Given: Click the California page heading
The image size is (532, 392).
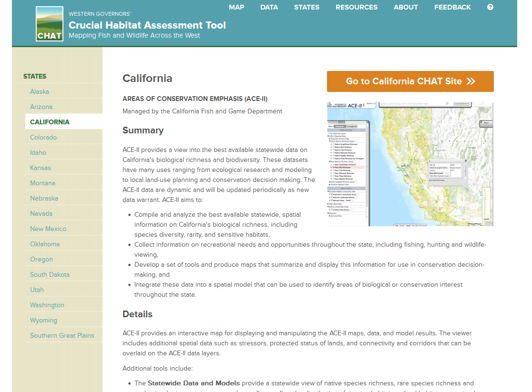Looking at the screenshot, I should (147, 78).
